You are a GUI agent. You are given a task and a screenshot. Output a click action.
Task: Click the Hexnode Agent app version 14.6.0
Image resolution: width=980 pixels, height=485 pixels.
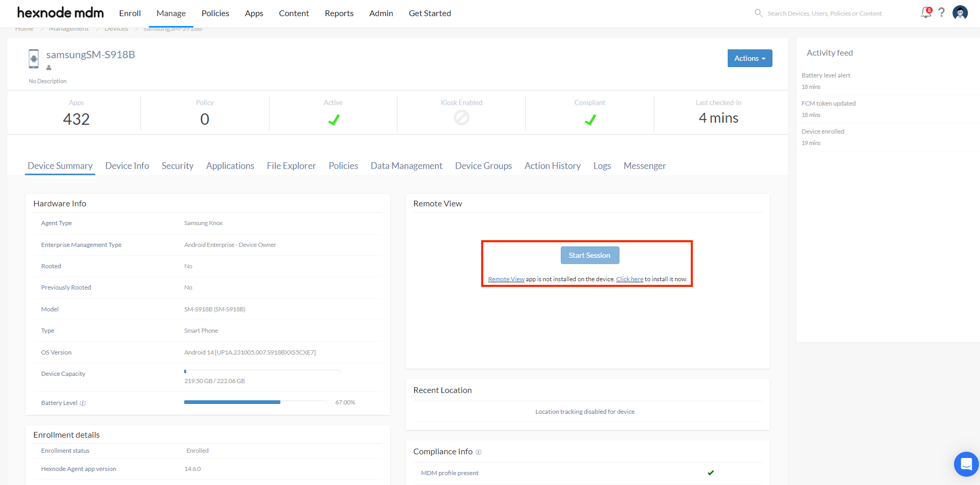(192, 469)
